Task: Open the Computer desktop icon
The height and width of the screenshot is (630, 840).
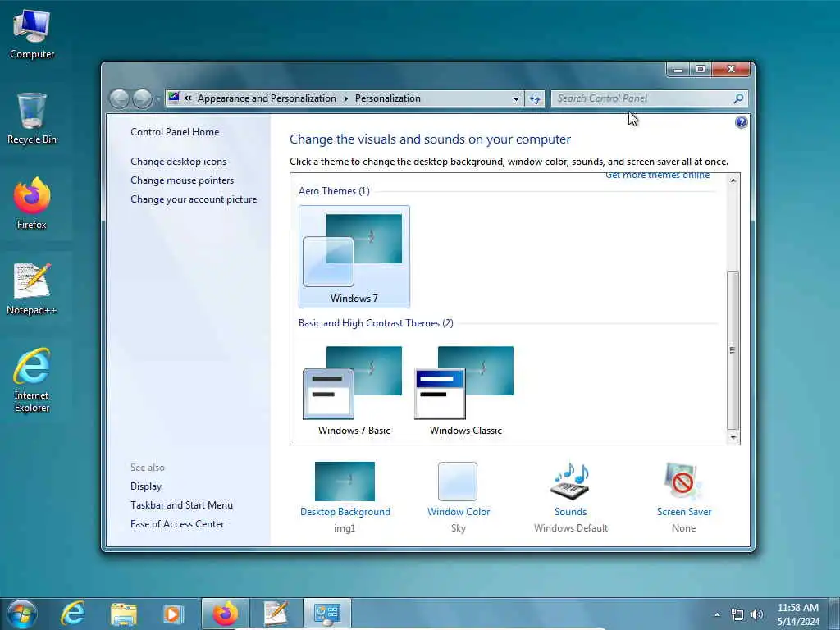Action: (x=32, y=34)
